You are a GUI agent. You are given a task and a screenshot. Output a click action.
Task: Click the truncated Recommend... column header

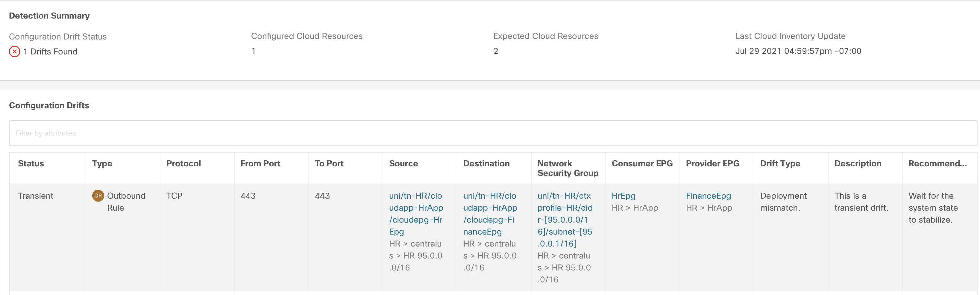pos(937,163)
